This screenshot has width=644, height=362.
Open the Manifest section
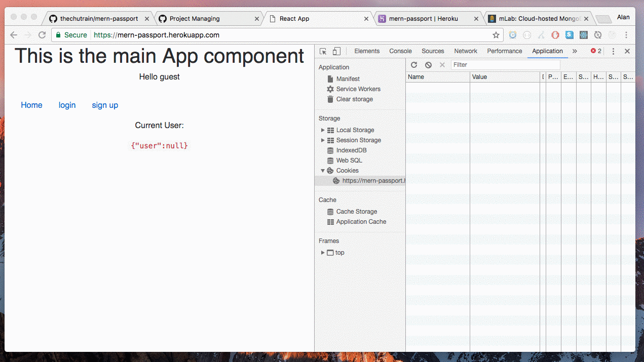coord(348,79)
